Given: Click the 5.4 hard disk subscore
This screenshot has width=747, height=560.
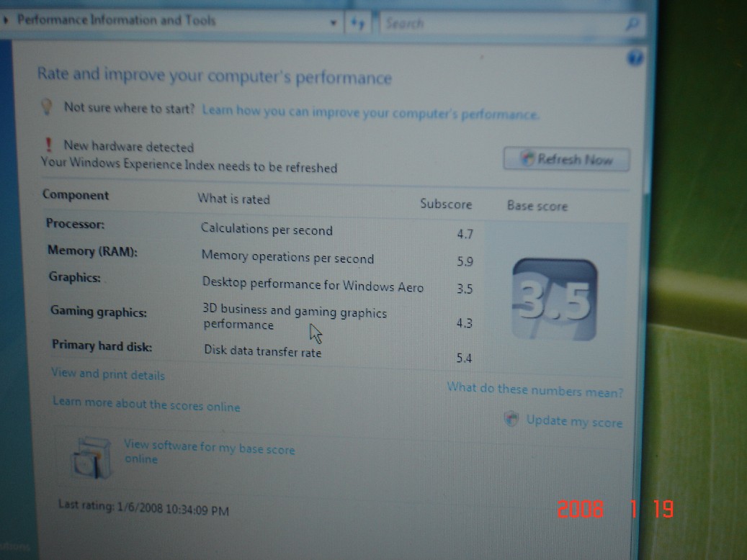Looking at the screenshot, I should [464, 358].
